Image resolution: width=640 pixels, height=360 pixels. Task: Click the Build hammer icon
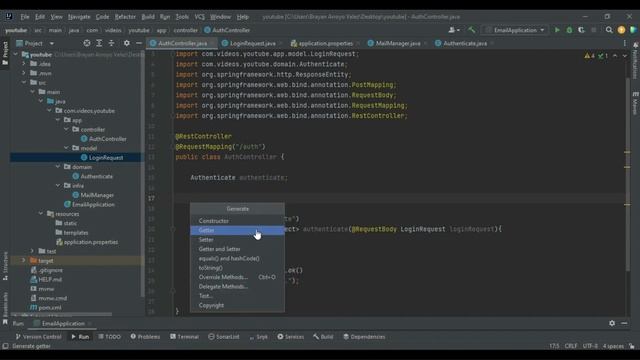[x=472, y=30]
